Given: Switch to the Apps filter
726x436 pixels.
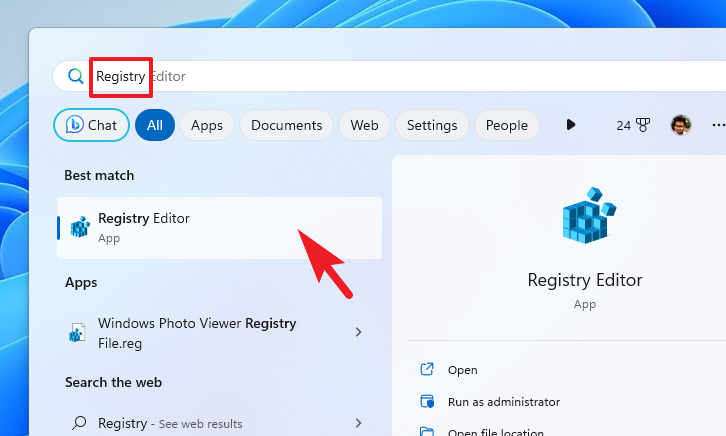Looking at the screenshot, I should (x=207, y=125).
